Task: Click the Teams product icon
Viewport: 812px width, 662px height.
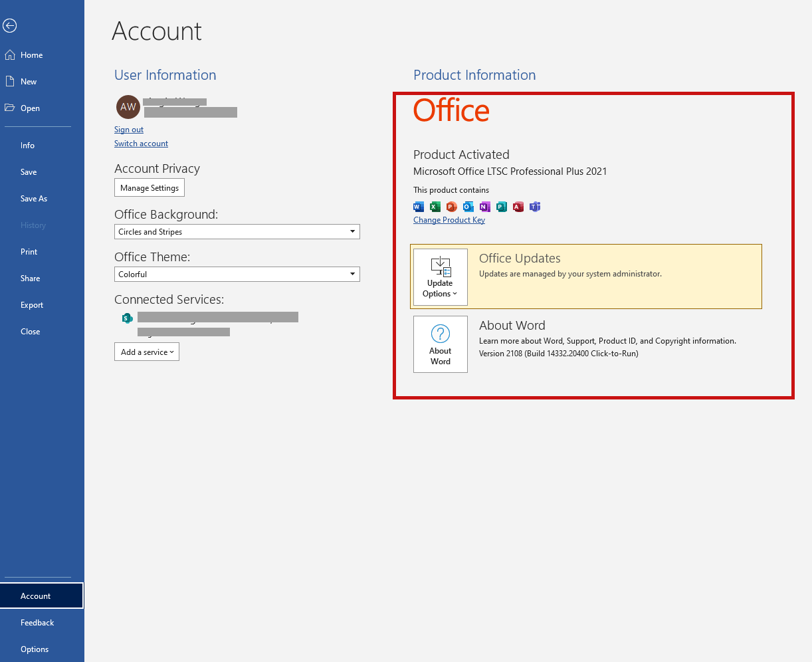Action: click(x=535, y=207)
